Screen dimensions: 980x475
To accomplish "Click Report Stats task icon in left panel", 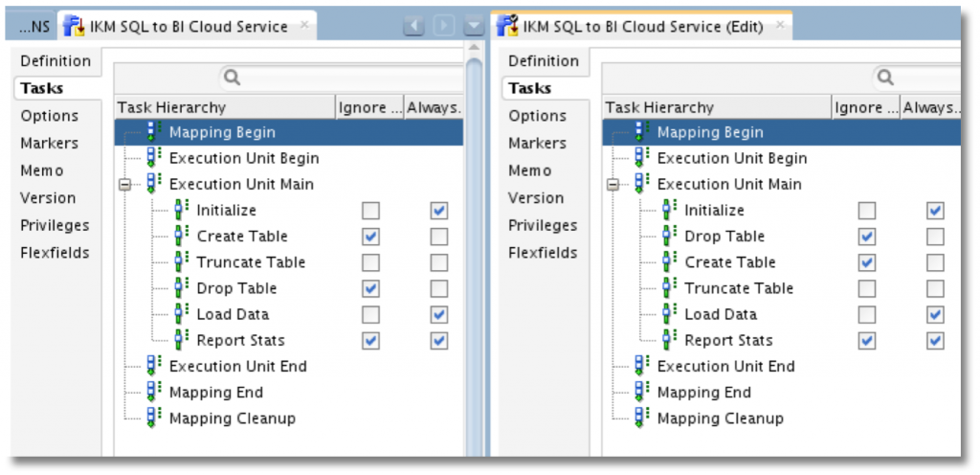I will [x=181, y=340].
